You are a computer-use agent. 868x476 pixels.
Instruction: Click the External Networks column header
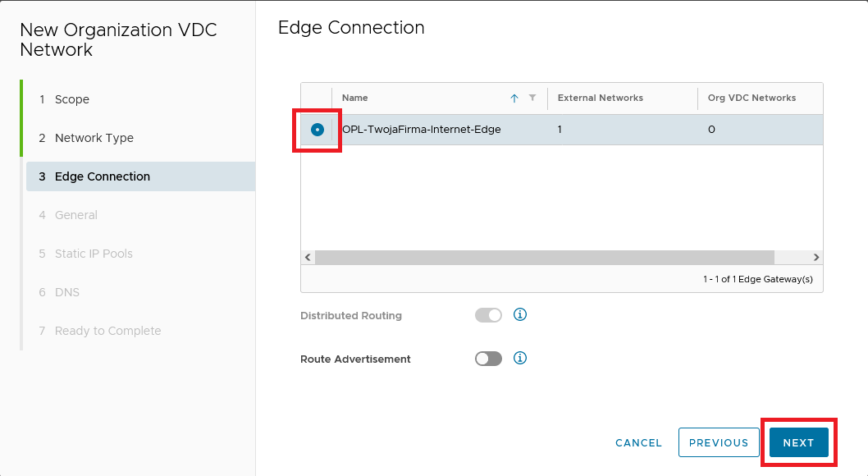pos(600,98)
